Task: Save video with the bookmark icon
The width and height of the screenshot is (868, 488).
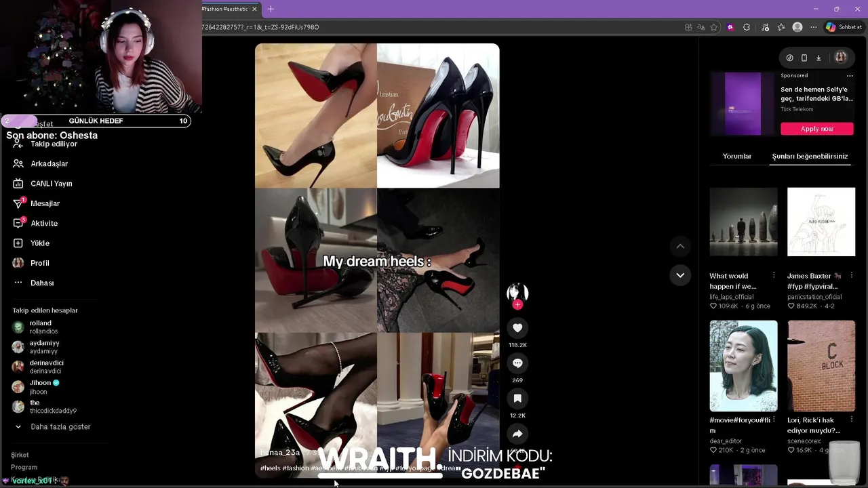Action: tap(517, 399)
